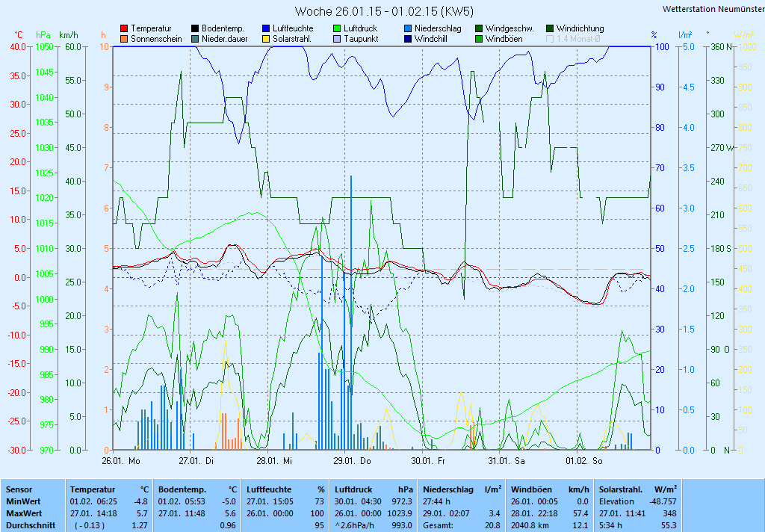Click the 28.01. Mi date label
Screen dimensions: 765x532
(274, 461)
